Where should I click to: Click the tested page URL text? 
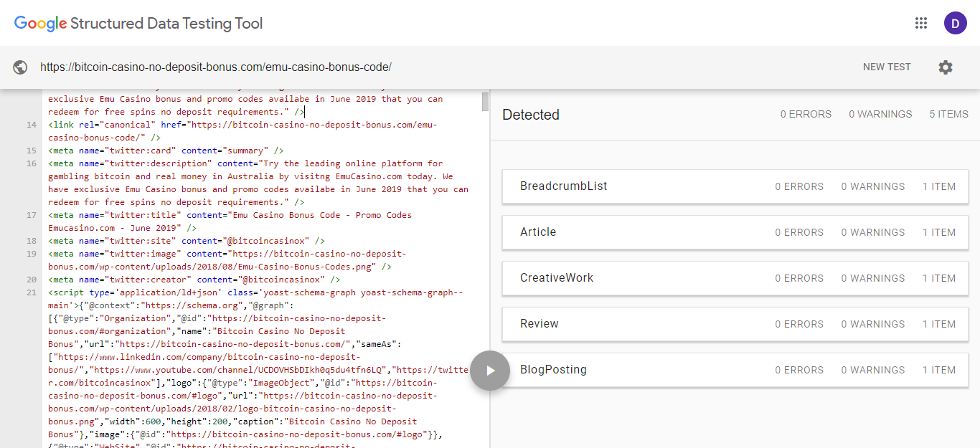click(x=216, y=67)
